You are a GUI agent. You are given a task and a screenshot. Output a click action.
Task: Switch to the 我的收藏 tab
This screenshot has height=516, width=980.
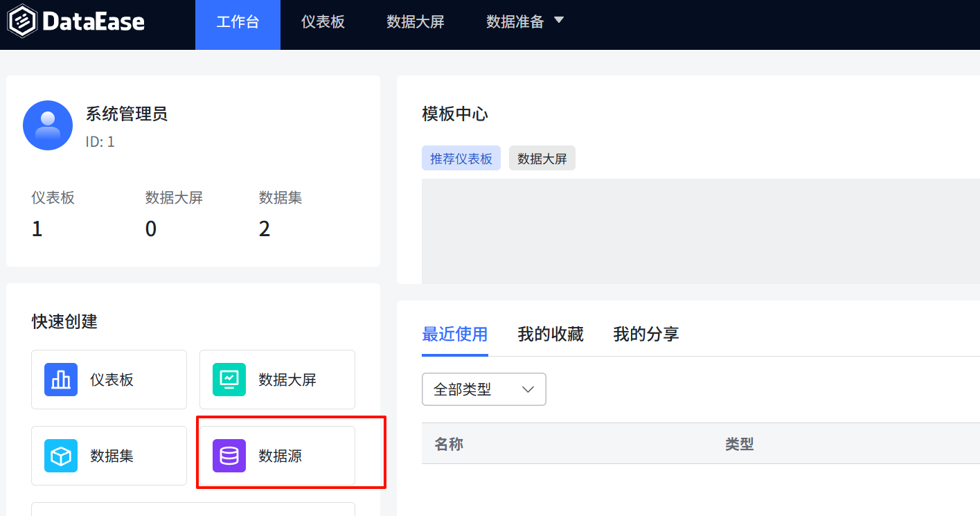coord(551,335)
